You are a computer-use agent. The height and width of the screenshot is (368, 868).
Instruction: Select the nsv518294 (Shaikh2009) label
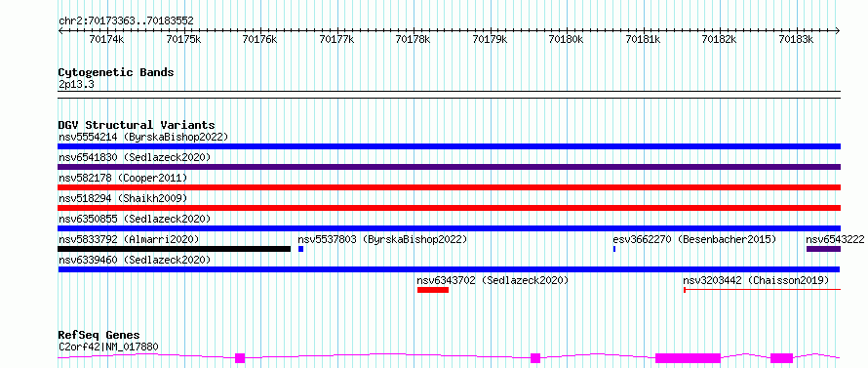pos(123,198)
